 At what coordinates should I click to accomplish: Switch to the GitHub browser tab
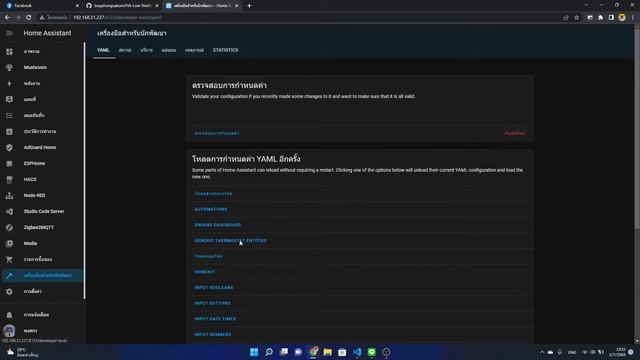click(121, 6)
